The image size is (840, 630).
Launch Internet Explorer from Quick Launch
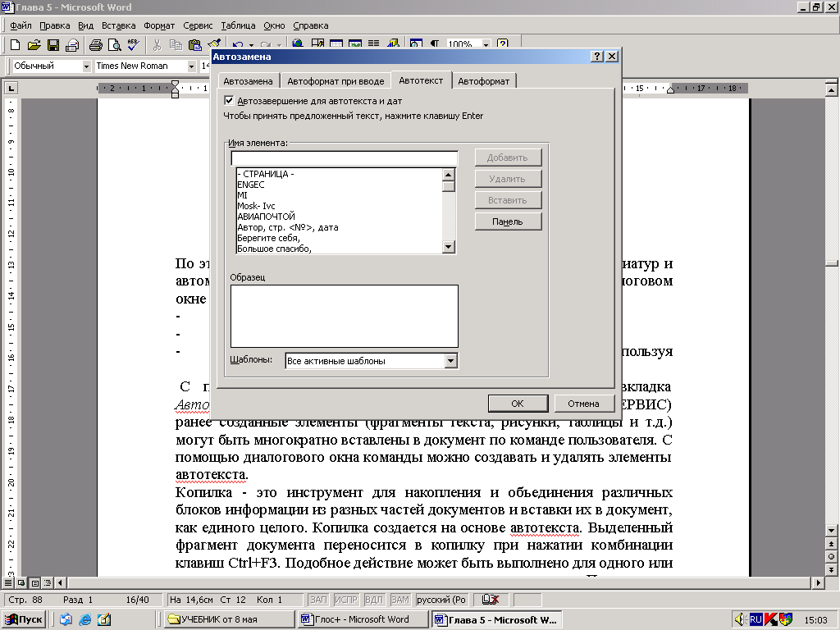tap(85, 619)
